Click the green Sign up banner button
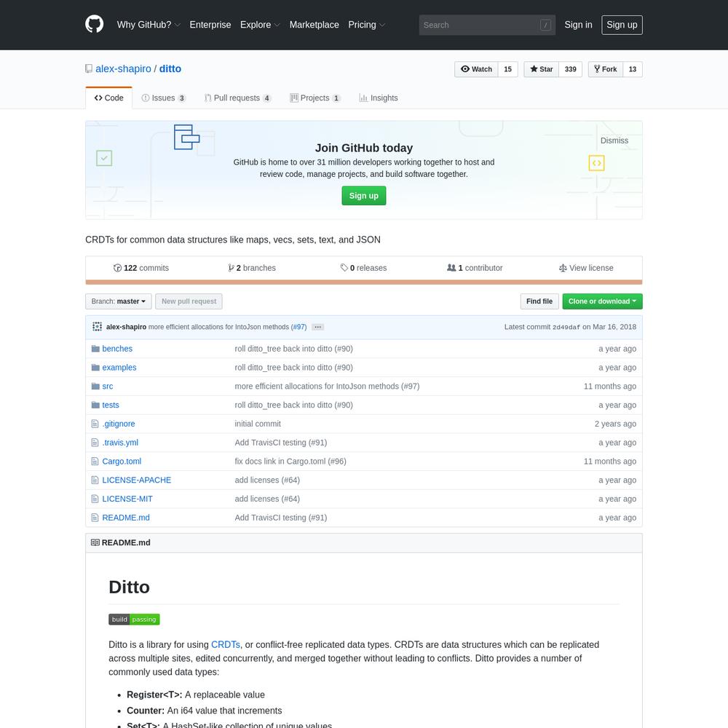 tap(363, 196)
